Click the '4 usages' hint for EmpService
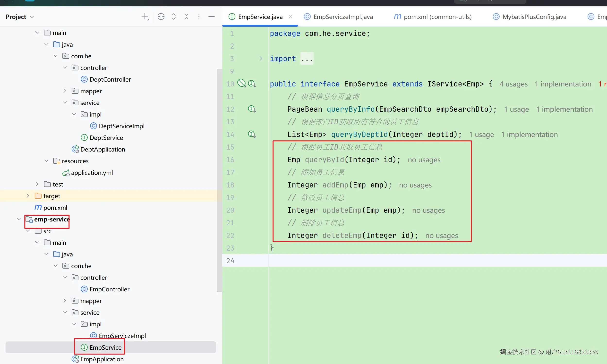Screen dimensions: 607x364 coord(513,84)
